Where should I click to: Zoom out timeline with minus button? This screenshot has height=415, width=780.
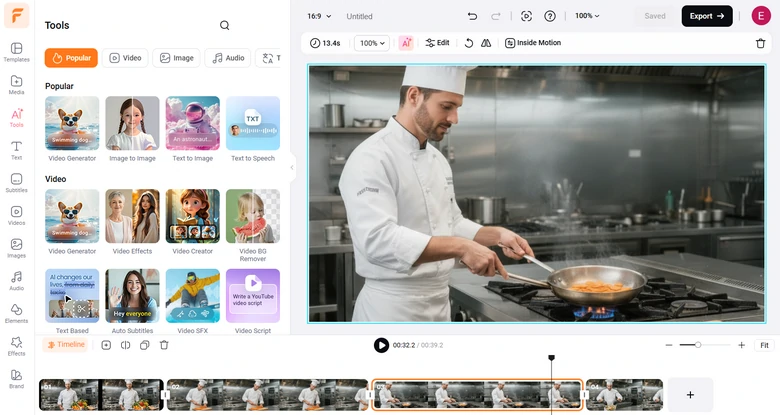click(669, 345)
